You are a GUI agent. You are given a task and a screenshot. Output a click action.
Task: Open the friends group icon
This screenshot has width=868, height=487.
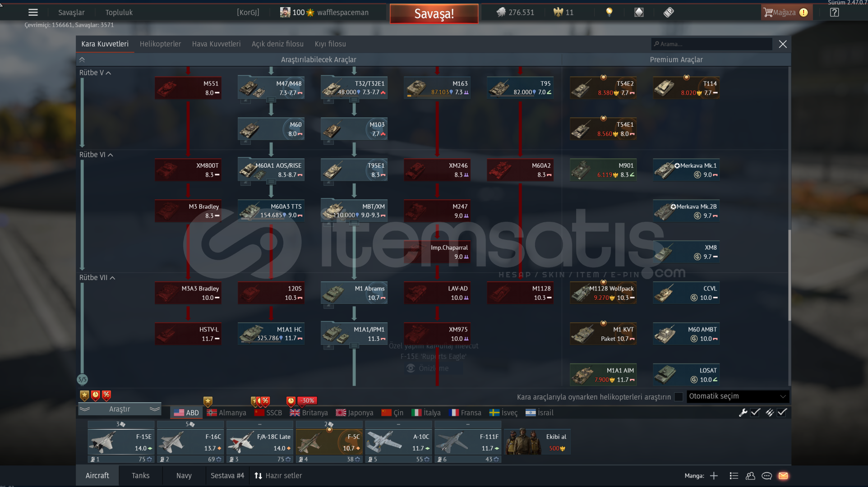750,476
